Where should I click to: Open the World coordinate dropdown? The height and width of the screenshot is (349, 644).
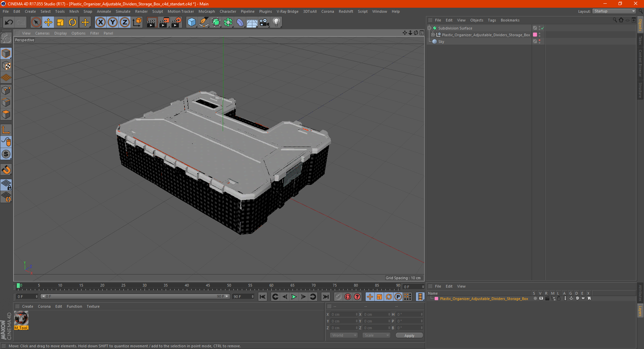(344, 335)
